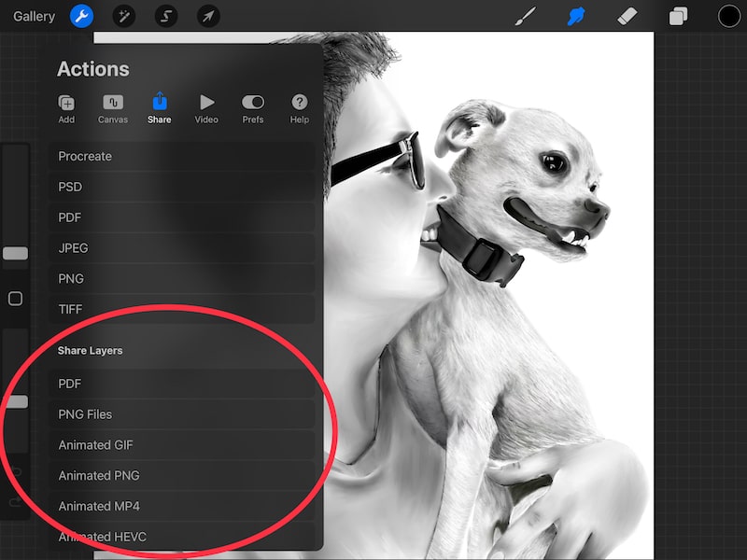This screenshot has height=560, width=747.
Task: Select the Eraser tool
Action: point(627,15)
